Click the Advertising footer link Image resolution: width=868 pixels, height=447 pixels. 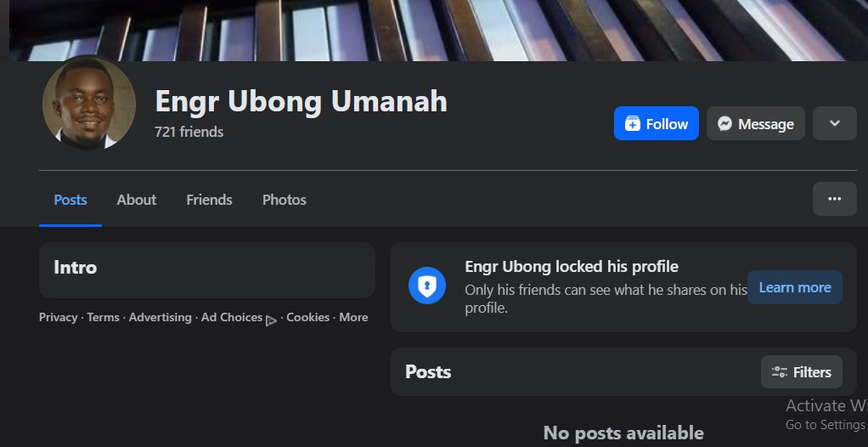tap(160, 317)
